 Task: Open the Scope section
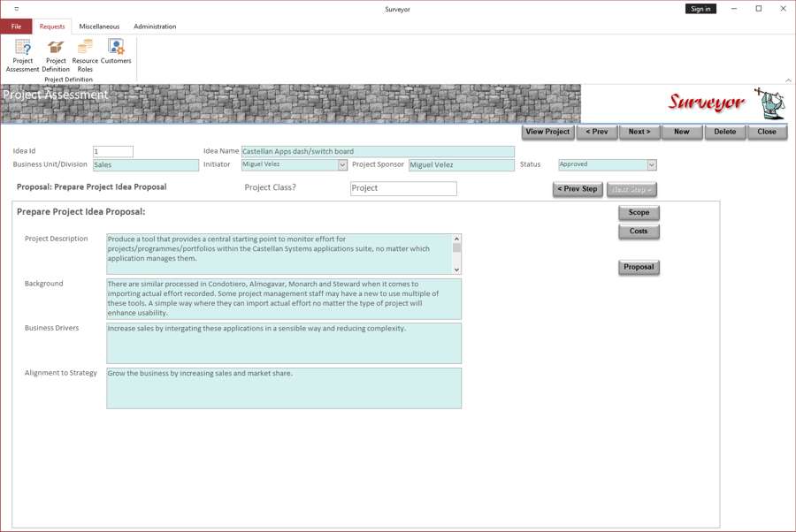click(639, 212)
